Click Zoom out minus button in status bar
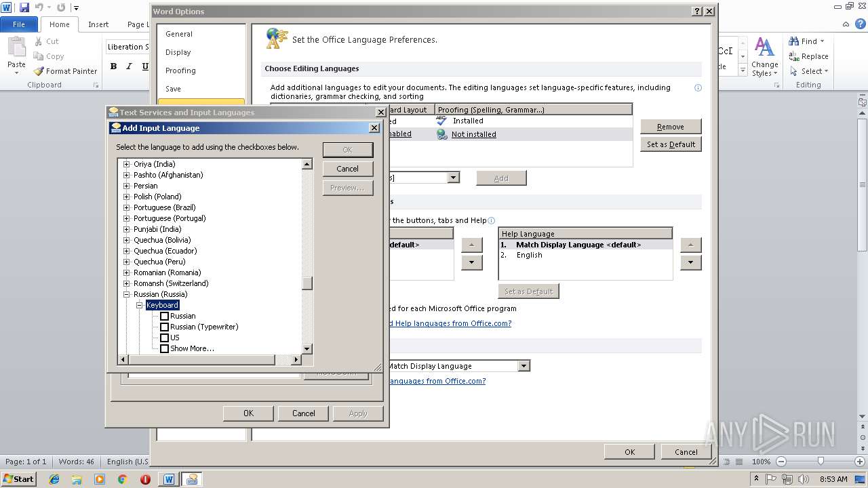Image resolution: width=868 pixels, height=488 pixels. pos(781,462)
